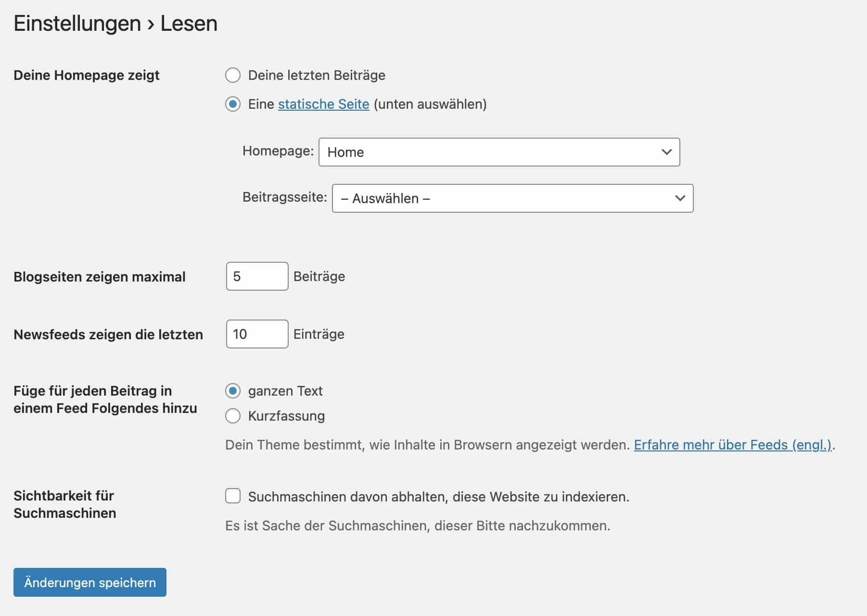Choose the "Eine statische Seite" option
This screenshot has width=867, height=616.
[233, 104]
